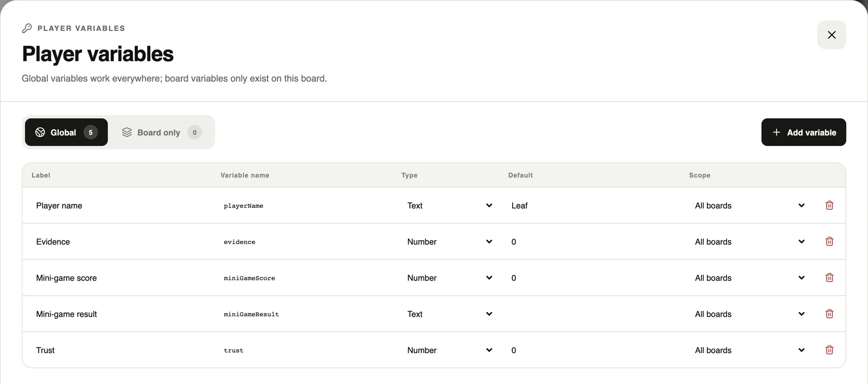868x384 pixels.
Task: Open Type dropdown for Mini-game result
Action: tap(450, 314)
